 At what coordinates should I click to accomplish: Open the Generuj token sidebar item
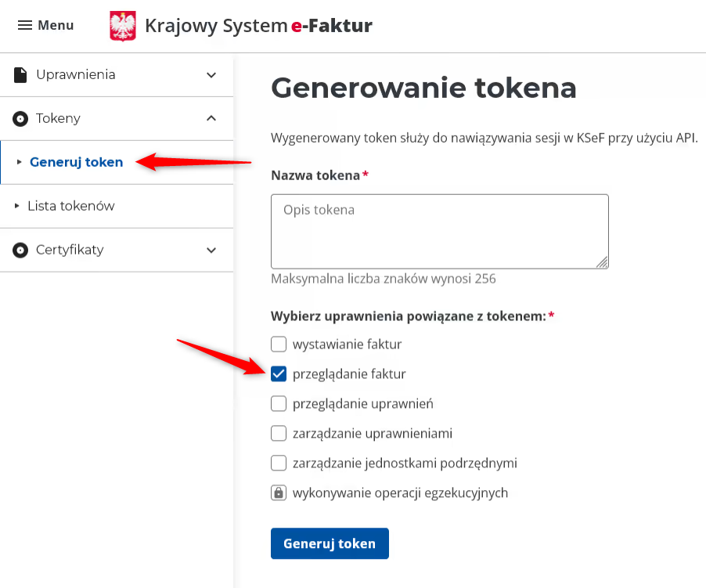click(x=76, y=163)
